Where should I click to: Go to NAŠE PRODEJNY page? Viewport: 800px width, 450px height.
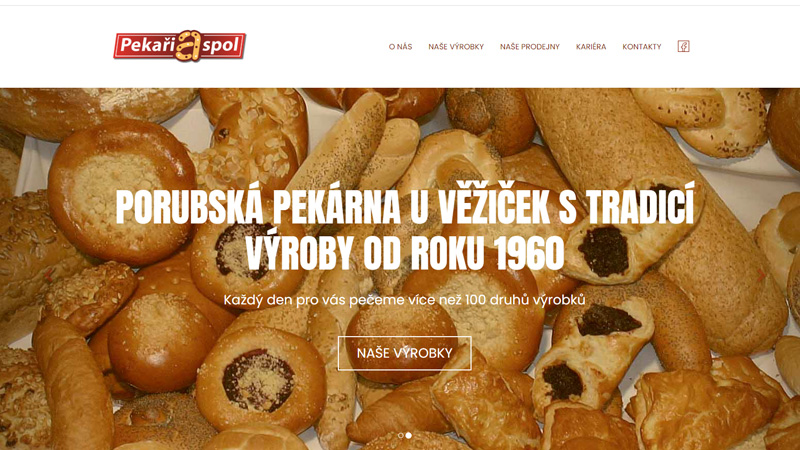pos(530,46)
